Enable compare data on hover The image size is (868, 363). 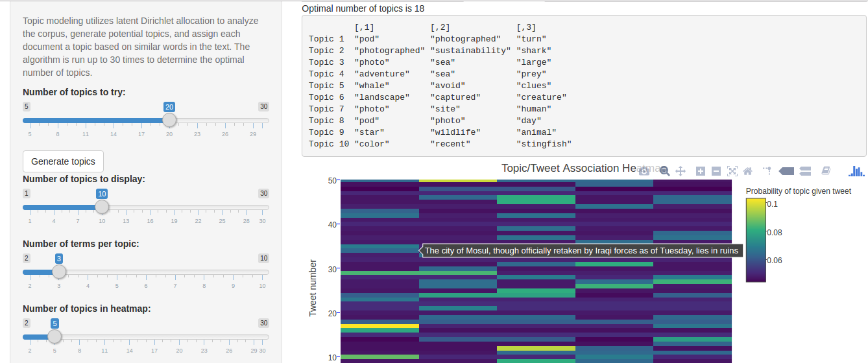(805, 171)
